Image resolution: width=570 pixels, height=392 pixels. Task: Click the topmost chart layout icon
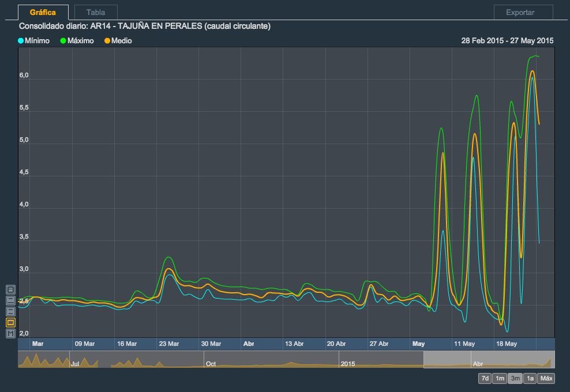point(11,289)
